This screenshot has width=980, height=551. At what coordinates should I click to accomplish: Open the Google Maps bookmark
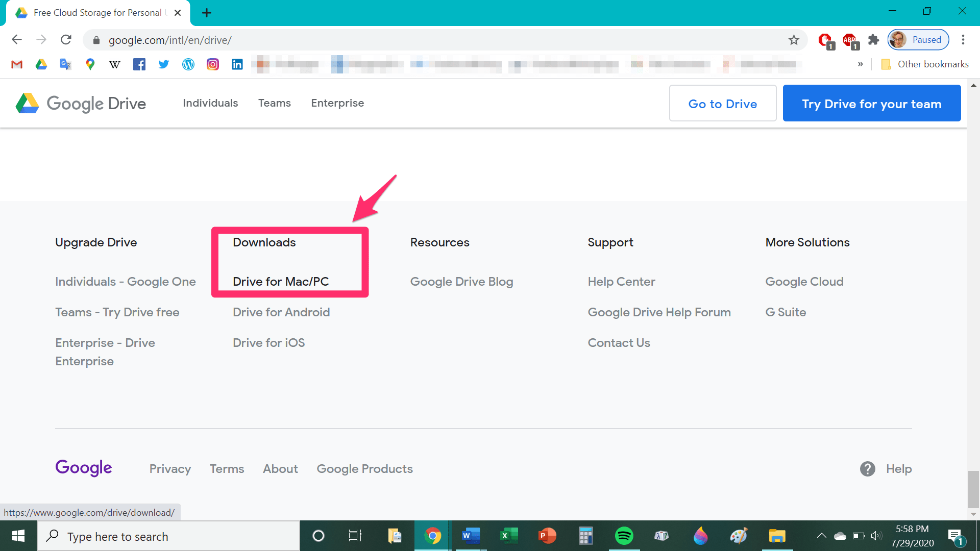(x=90, y=64)
